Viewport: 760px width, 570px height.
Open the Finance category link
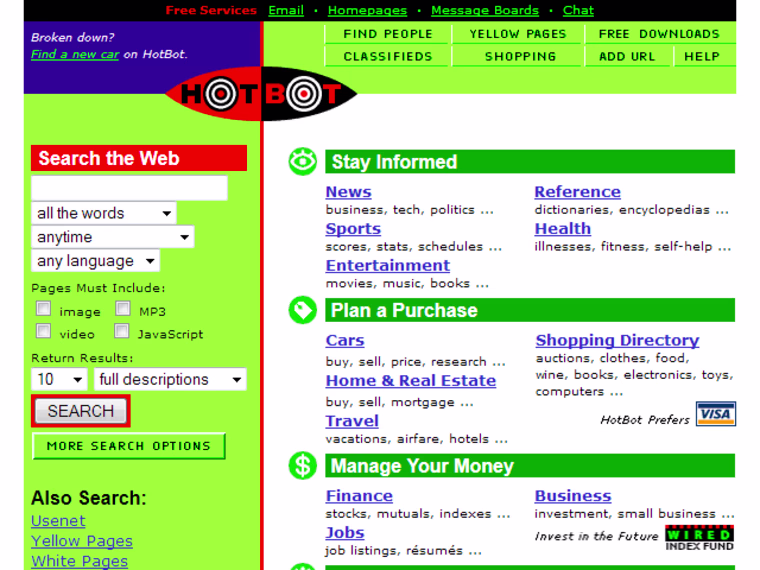coord(359,495)
